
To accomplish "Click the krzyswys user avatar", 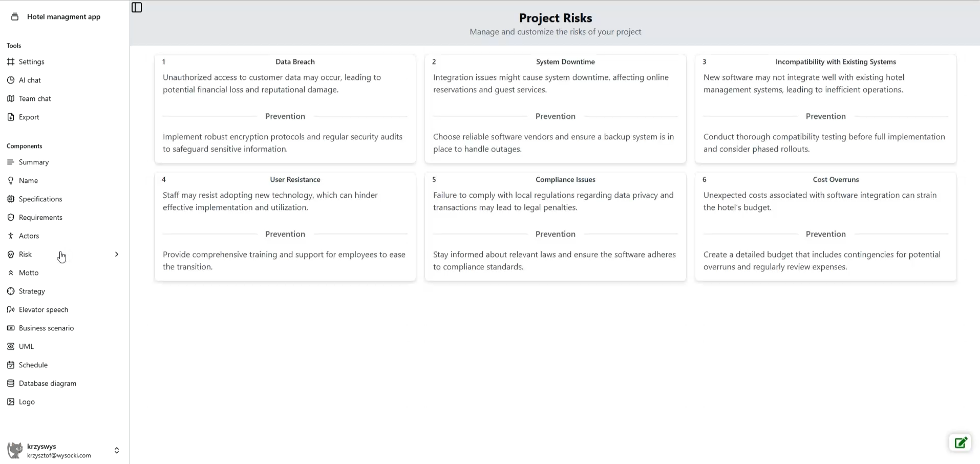I will pos(15,451).
